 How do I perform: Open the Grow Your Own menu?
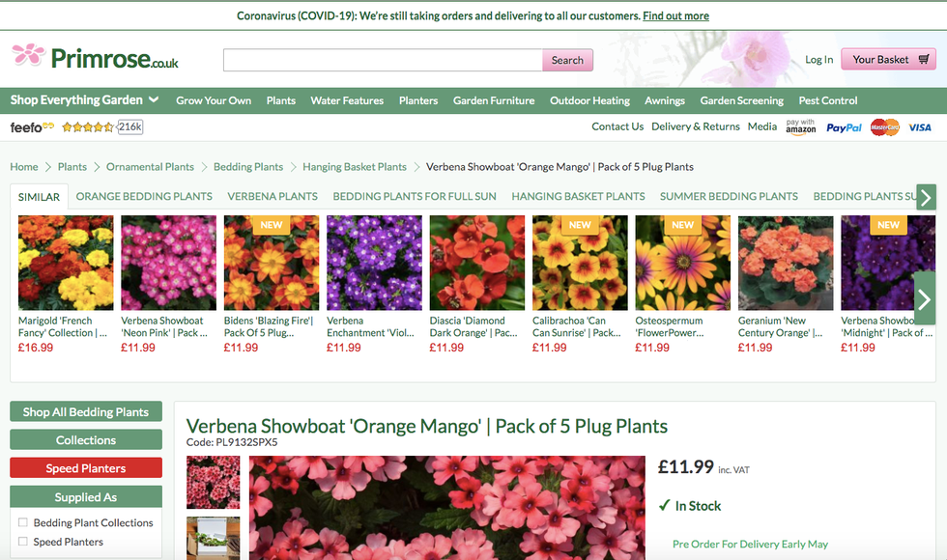click(x=214, y=100)
